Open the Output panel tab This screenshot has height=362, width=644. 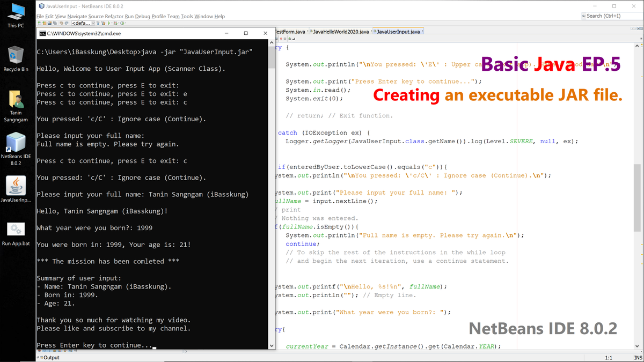pos(48,358)
